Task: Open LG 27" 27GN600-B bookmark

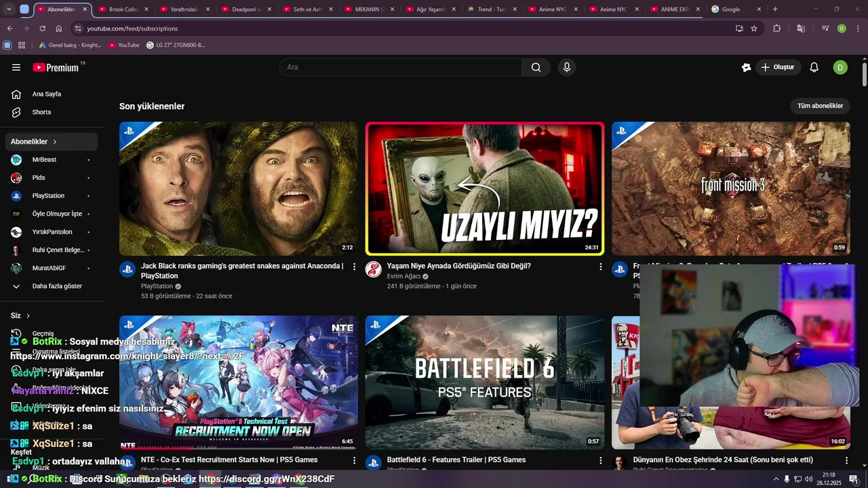Action: [x=176, y=45]
